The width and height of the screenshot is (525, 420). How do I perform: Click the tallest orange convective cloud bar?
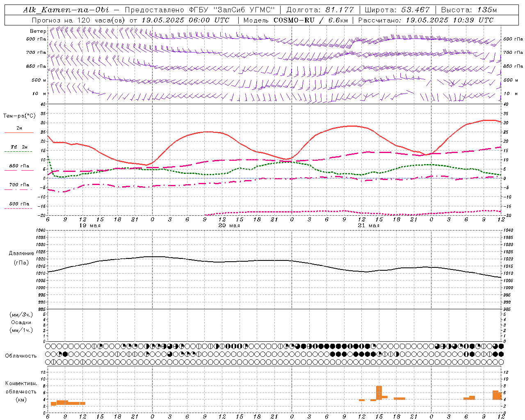[x=379, y=393]
